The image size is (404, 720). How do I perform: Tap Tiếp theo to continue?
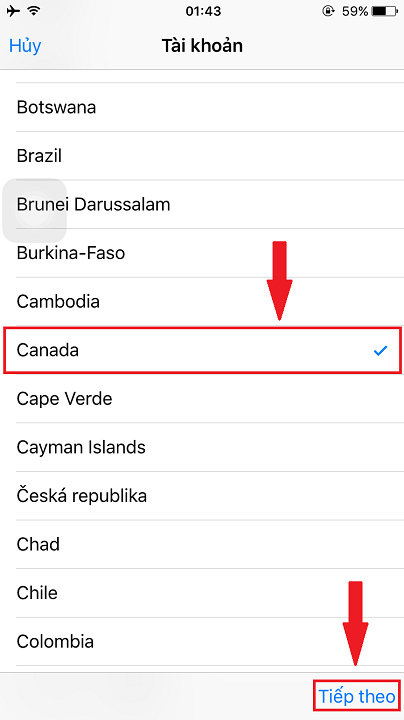click(357, 696)
